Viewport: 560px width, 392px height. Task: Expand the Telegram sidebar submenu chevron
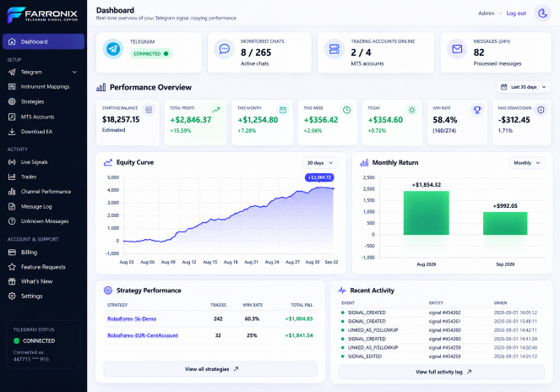(74, 72)
